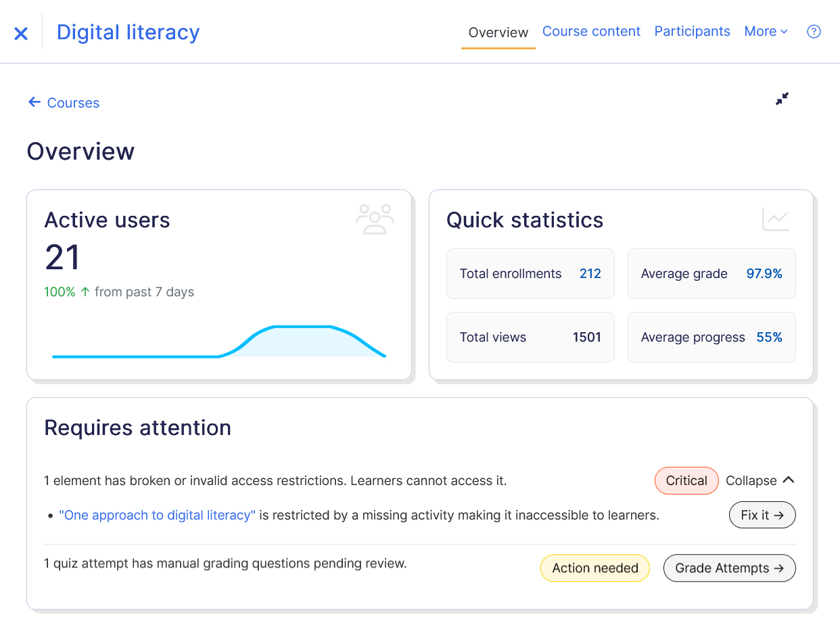Open the Participants tab
840x619 pixels.
point(692,31)
